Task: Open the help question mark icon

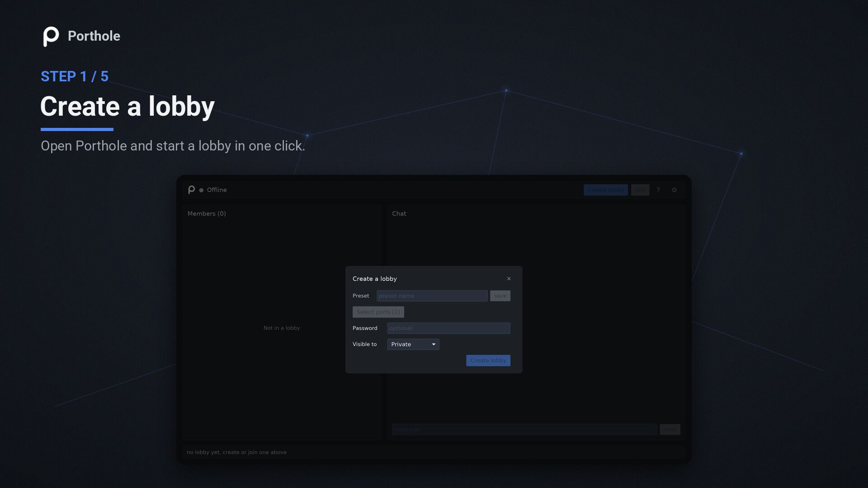Action: pyautogui.click(x=658, y=190)
